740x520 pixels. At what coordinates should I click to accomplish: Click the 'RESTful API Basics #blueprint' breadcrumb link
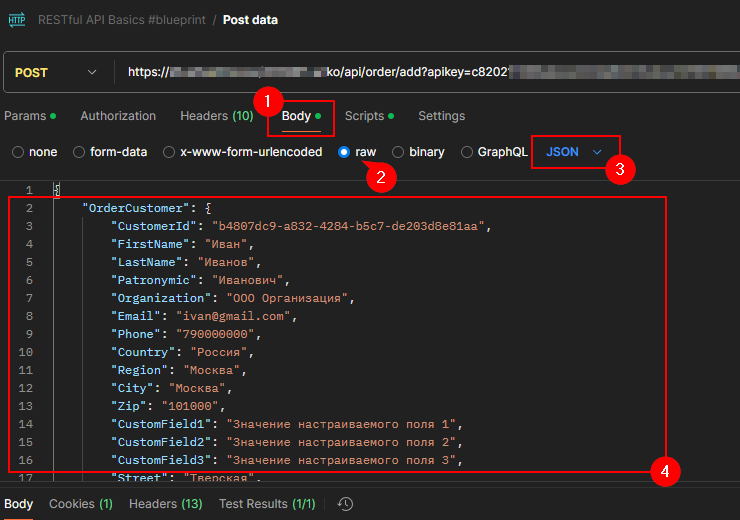[x=125, y=20]
